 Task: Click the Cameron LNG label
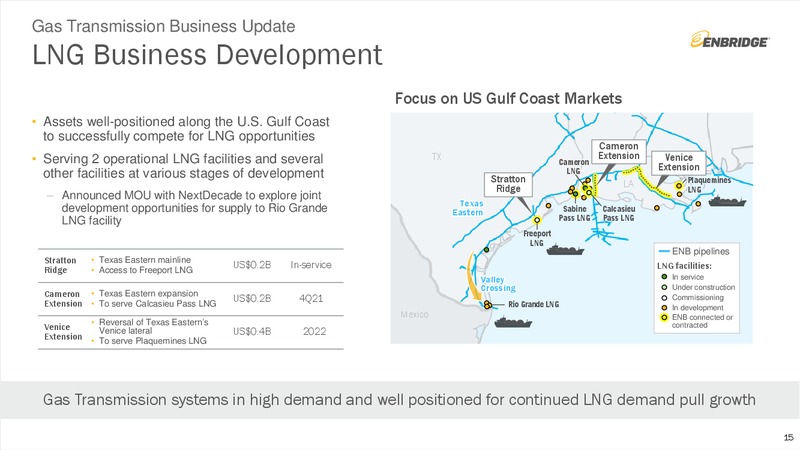(x=573, y=166)
